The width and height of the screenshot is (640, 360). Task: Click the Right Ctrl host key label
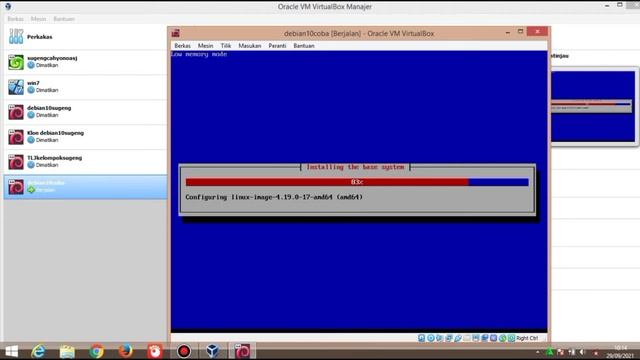(x=527, y=338)
